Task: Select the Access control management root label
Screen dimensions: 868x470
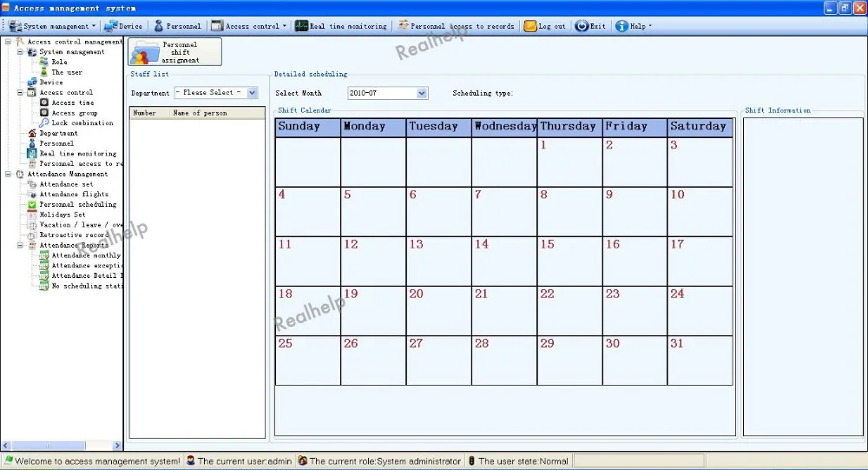Action: (x=75, y=42)
